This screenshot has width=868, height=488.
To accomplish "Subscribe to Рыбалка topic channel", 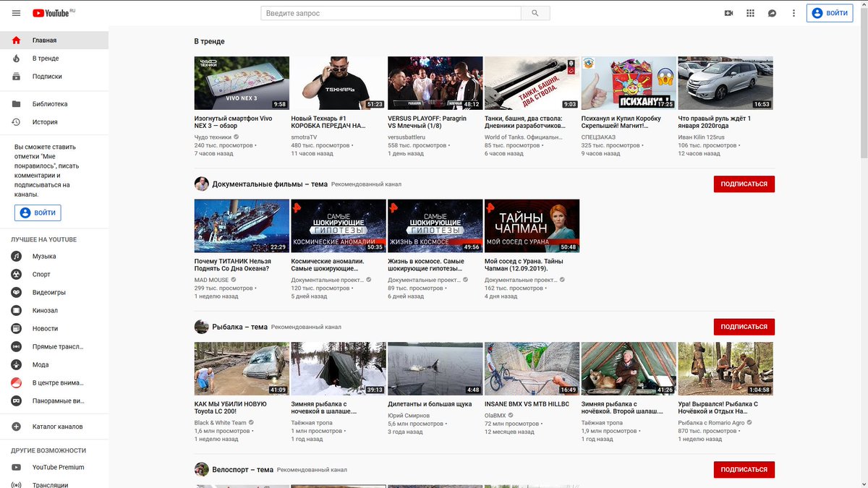I will 744,327.
